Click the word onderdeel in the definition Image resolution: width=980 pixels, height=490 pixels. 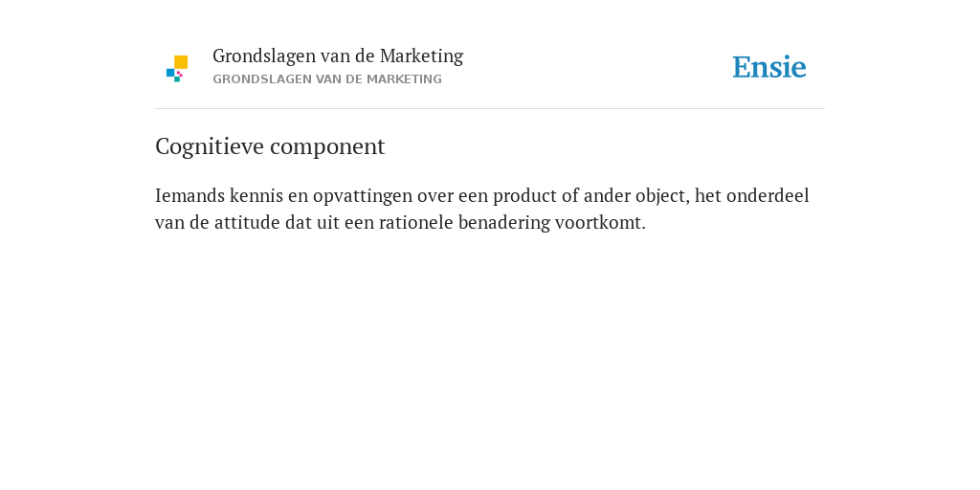[768, 195]
